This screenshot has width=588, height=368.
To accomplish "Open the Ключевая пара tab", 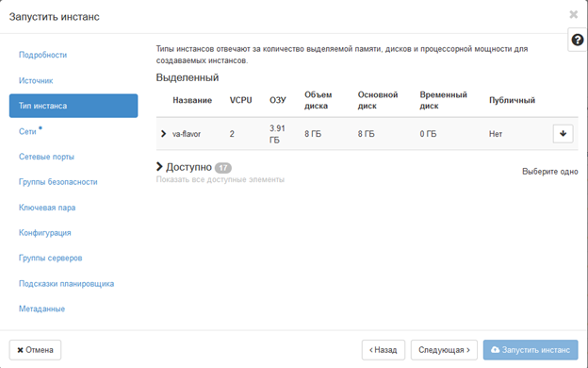I will pyautogui.click(x=47, y=208).
